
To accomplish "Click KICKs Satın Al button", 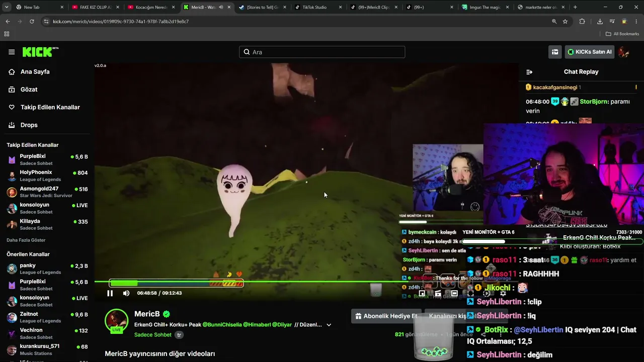I will point(590,52).
